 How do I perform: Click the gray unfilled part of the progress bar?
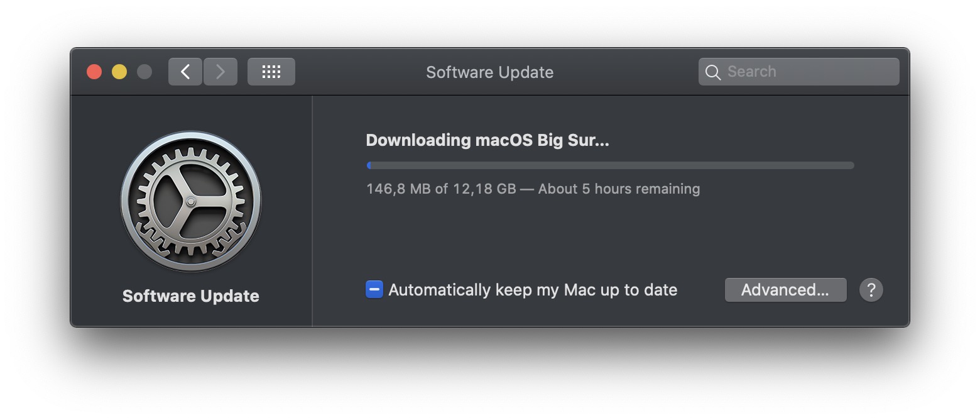coord(609,165)
